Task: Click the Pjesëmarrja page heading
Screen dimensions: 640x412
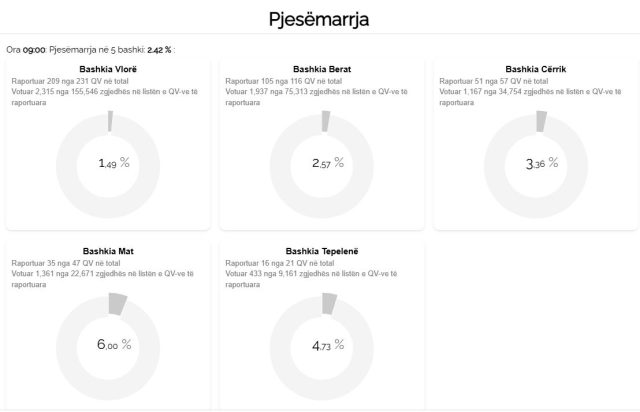Action: 319,19
